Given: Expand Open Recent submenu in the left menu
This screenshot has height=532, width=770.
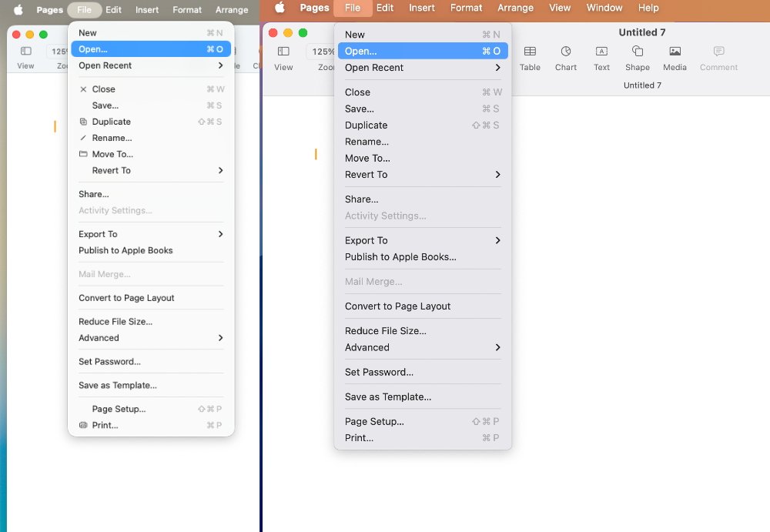Looking at the screenshot, I should (151, 65).
